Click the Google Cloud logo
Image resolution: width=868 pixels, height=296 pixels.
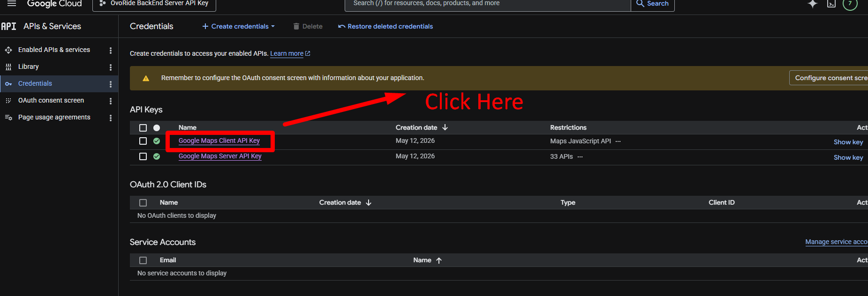[x=54, y=4]
